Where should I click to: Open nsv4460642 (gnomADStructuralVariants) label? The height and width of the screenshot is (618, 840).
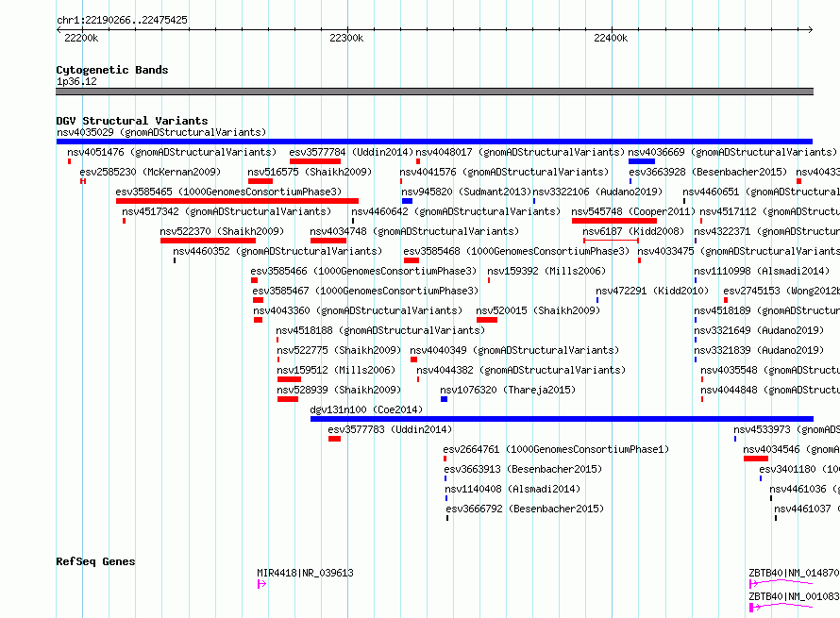pyautogui.click(x=456, y=211)
